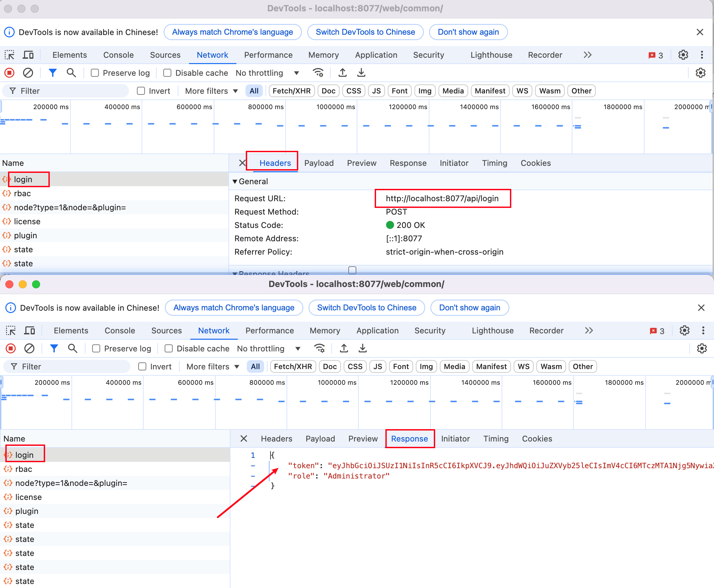Tick the Invert checkbox in lower window

142,366
